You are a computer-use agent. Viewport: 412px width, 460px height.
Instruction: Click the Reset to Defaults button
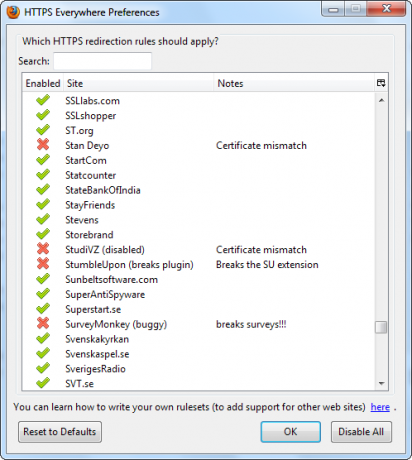point(60,432)
